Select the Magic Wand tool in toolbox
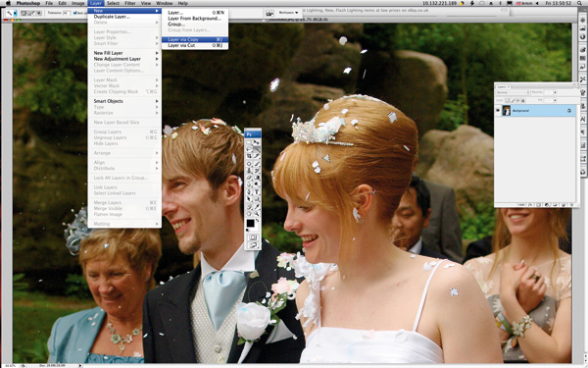 click(257, 149)
